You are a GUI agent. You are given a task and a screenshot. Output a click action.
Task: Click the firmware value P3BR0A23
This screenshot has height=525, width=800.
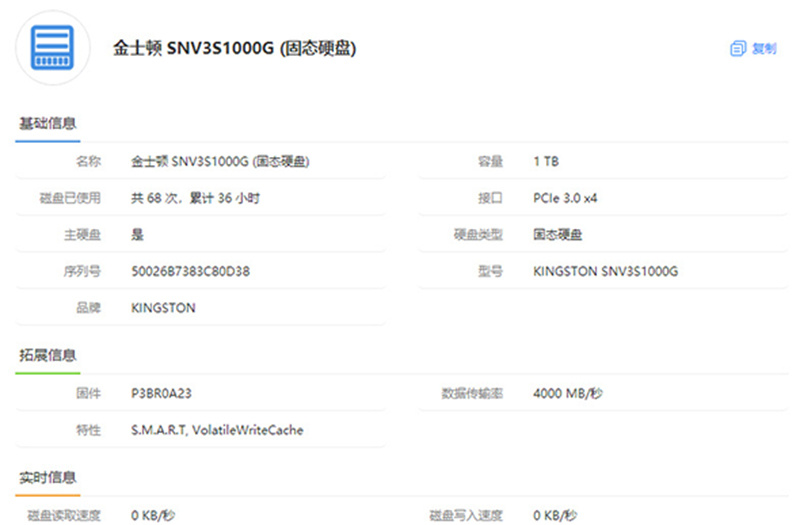click(x=161, y=393)
